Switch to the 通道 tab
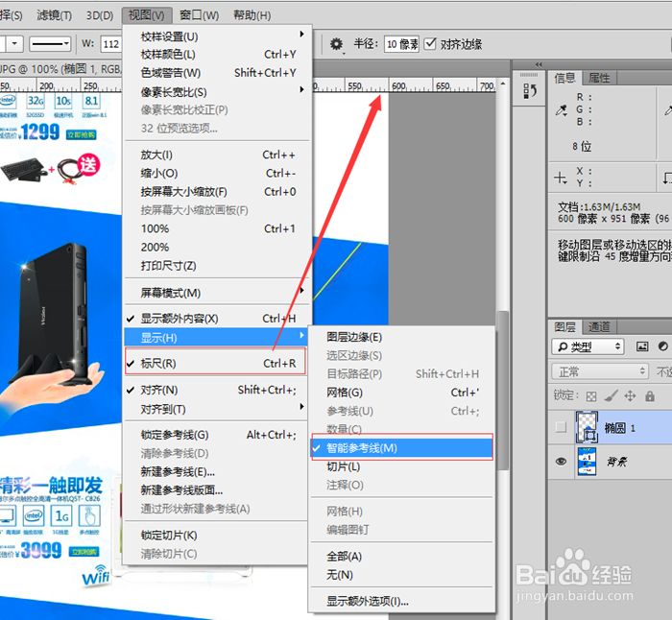Image resolution: width=672 pixels, height=620 pixels. pos(599,327)
